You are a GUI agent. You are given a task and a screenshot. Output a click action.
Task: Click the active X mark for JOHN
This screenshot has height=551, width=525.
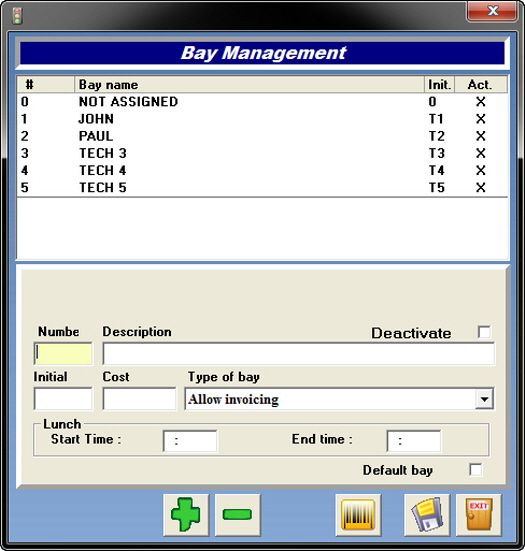481,119
